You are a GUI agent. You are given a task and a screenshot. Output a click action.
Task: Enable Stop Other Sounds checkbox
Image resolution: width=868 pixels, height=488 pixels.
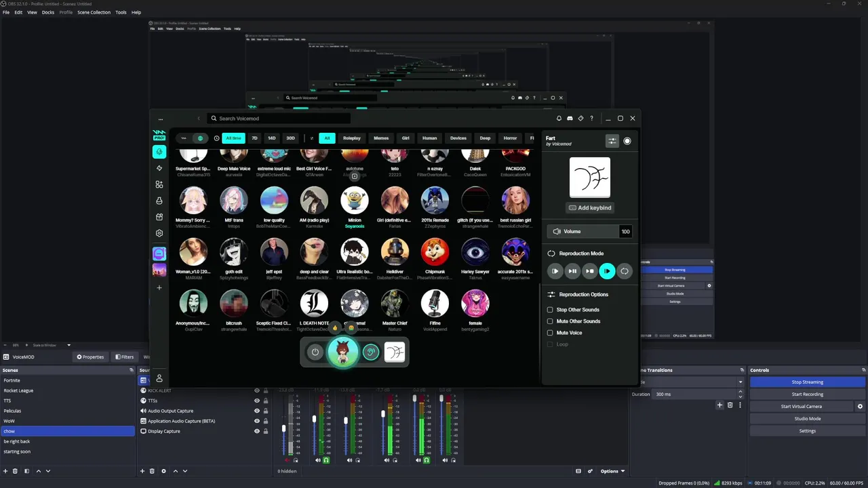550,310
